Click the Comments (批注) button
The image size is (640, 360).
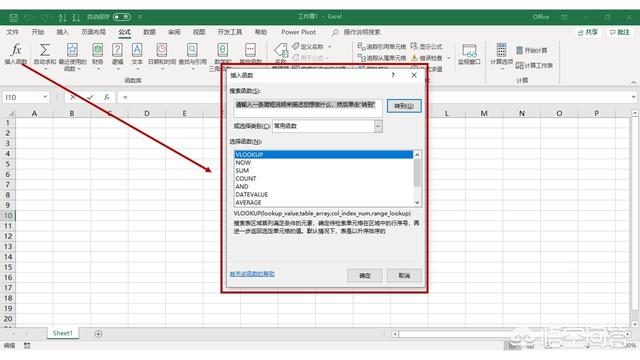(x=620, y=32)
